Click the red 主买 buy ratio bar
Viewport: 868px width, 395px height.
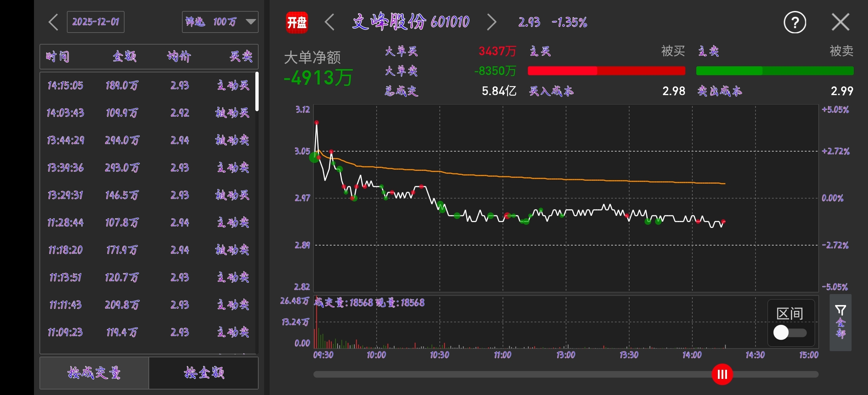563,71
